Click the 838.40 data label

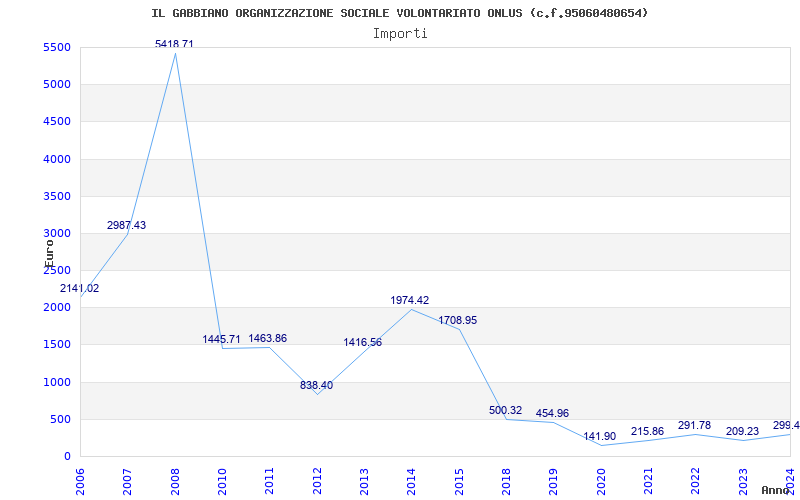click(316, 385)
